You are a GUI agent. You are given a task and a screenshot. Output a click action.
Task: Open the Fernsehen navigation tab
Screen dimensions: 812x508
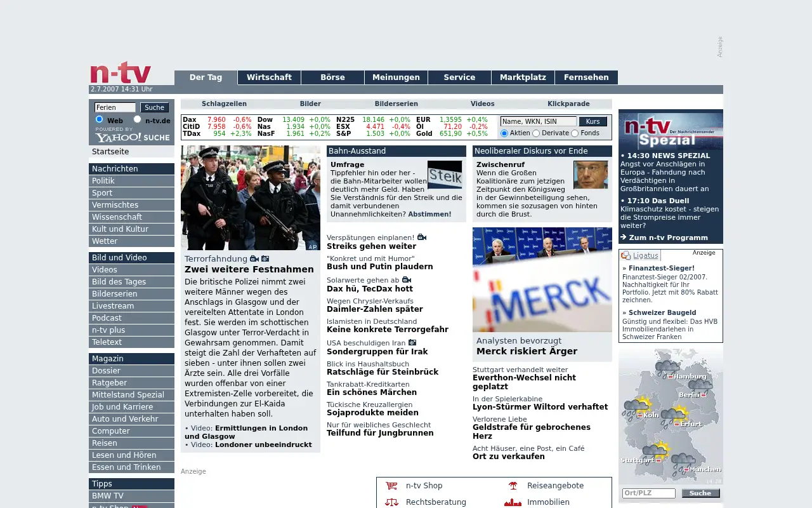pos(586,77)
